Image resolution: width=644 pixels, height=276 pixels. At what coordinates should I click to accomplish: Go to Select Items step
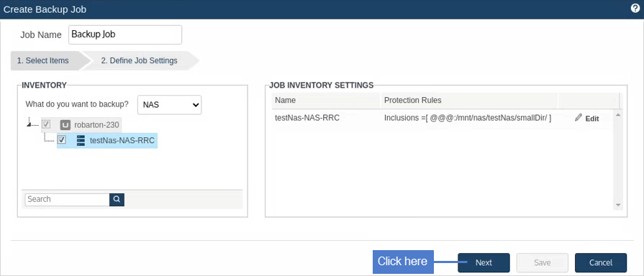(43, 60)
